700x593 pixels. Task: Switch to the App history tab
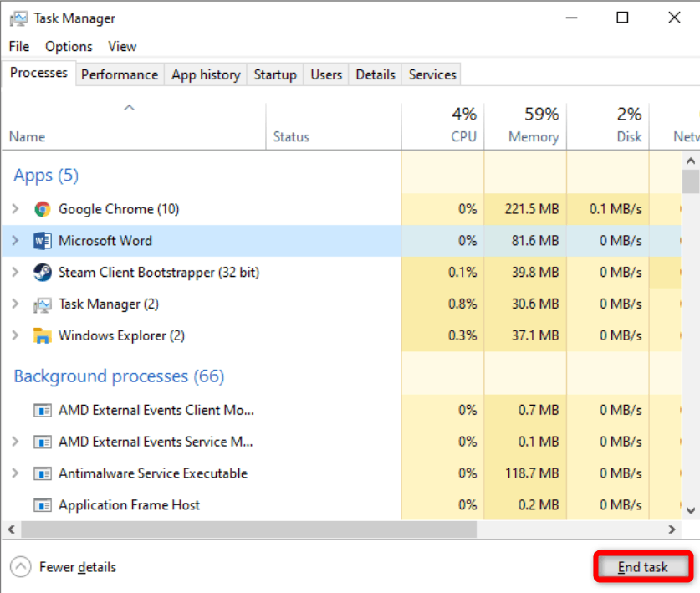(206, 74)
